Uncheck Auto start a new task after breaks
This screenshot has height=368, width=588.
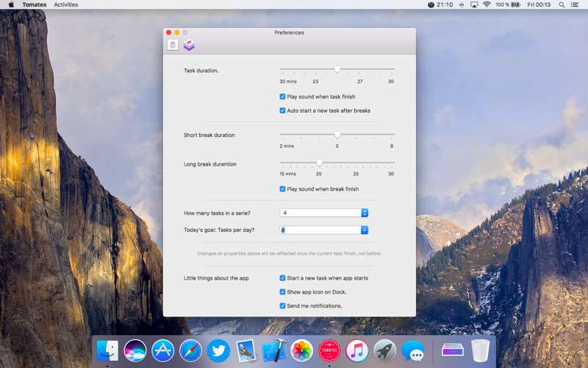click(283, 110)
